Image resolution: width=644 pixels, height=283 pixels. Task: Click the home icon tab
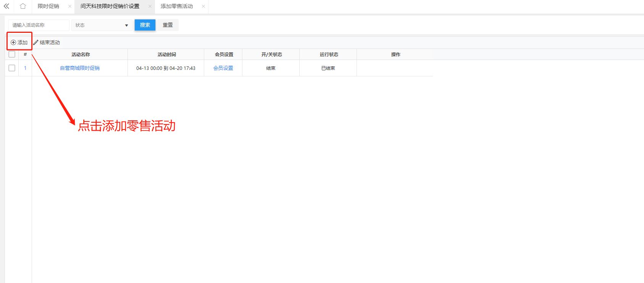pyautogui.click(x=23, y=6)
